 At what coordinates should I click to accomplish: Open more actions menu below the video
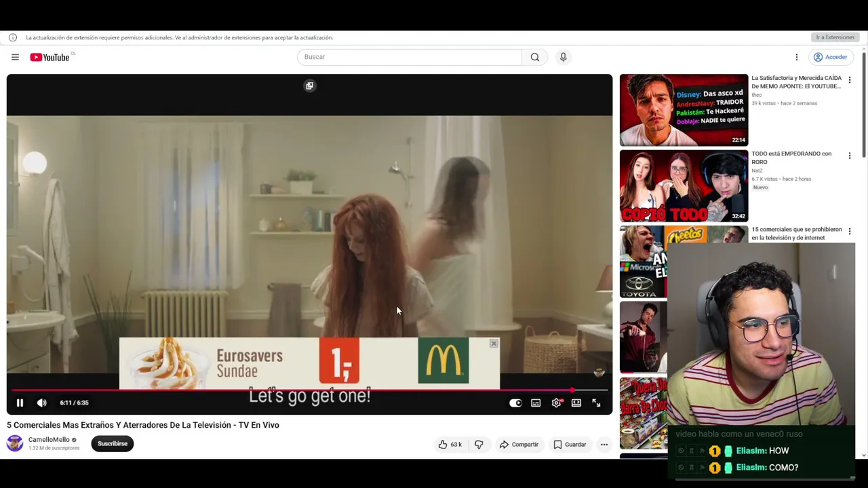[604, 445]
